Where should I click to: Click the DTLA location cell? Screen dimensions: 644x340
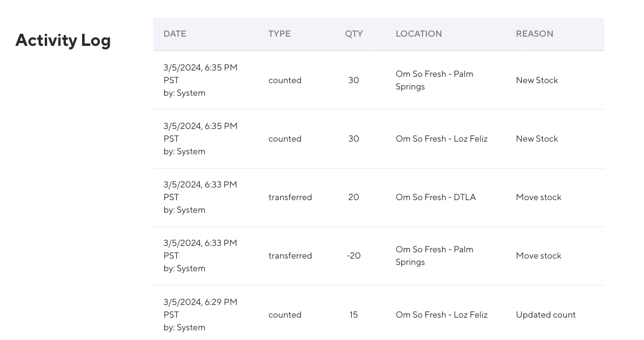pos(436,197)
